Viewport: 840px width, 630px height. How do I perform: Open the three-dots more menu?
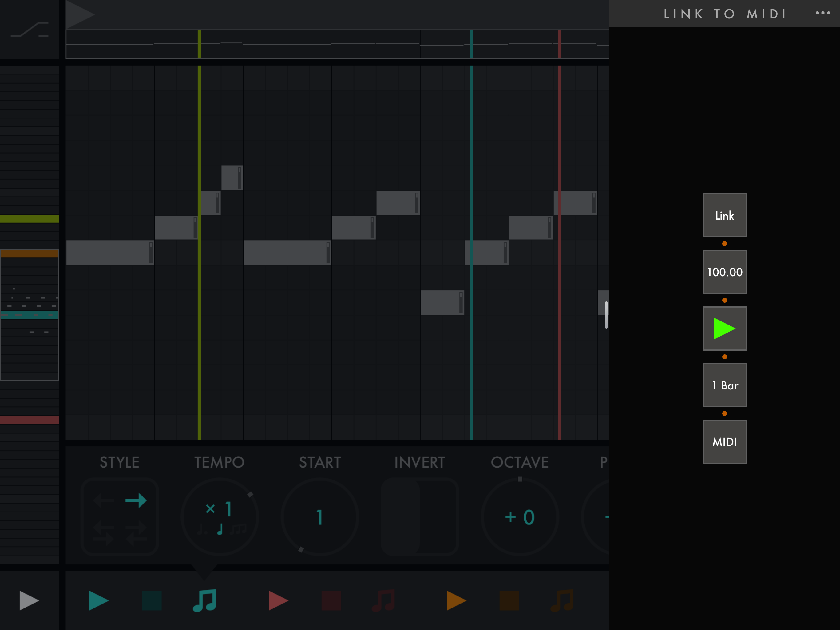[x=822, y=13]
